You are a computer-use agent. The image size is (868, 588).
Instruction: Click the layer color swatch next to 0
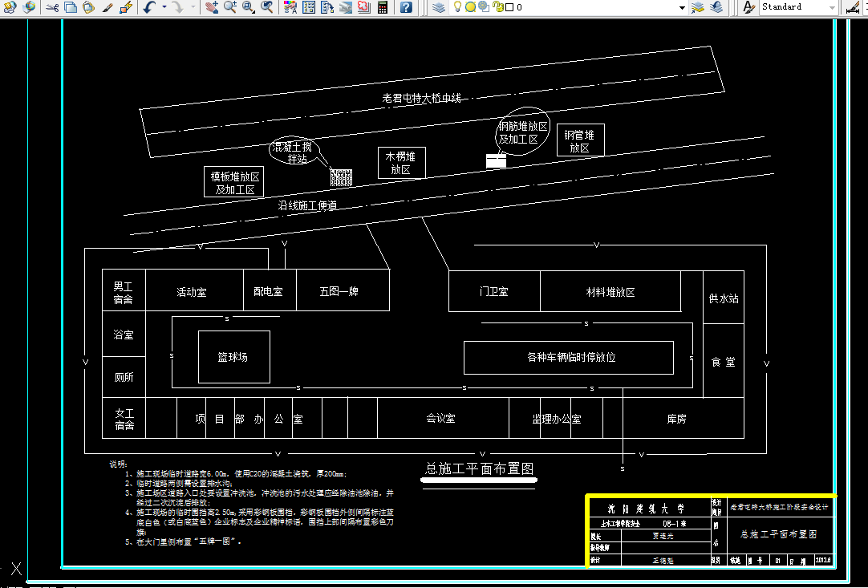click(x=509, y=8)
